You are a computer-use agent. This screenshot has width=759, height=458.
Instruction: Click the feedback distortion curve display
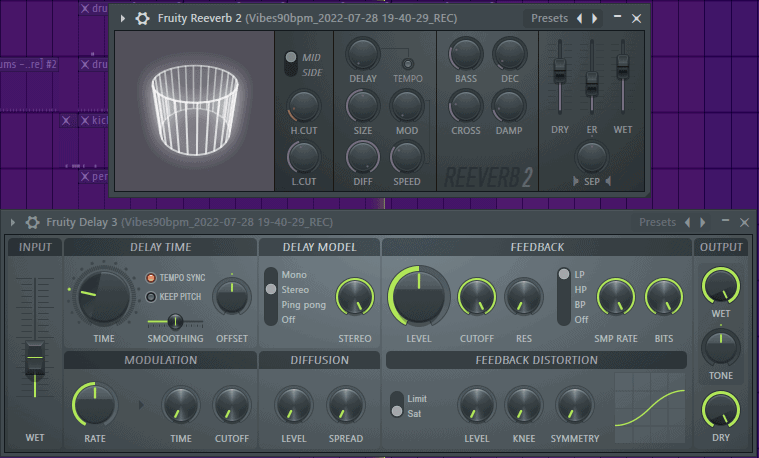(650, 408)
